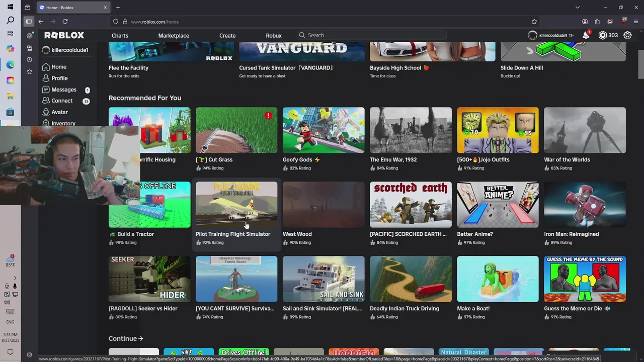Open Scorched Earth game thumbnail
This screenshot has height=362, width=644.
click(x=411, y=205)
